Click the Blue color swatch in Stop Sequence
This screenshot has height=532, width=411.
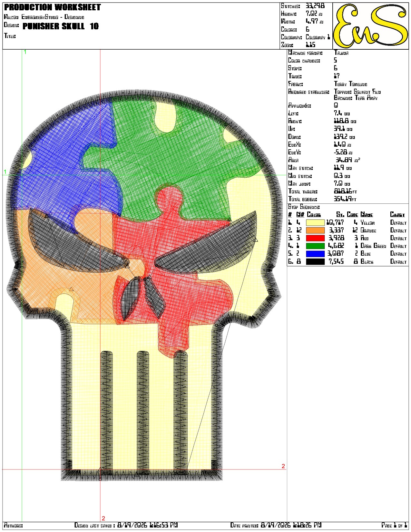click(315, 253)
